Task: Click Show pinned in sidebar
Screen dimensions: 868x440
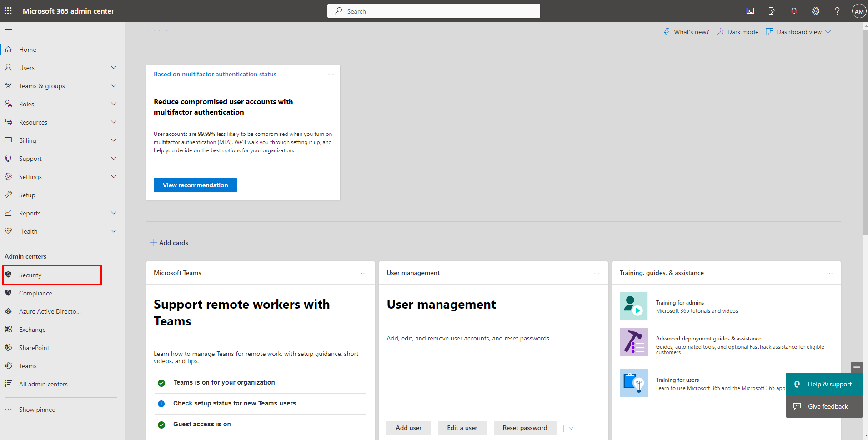Action: click(x=37, y=410)
